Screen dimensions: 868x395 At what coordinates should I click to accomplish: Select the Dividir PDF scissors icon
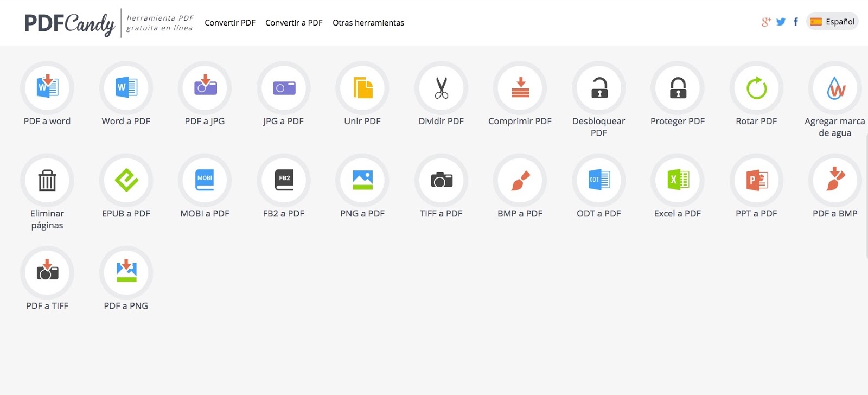[441, 88]
